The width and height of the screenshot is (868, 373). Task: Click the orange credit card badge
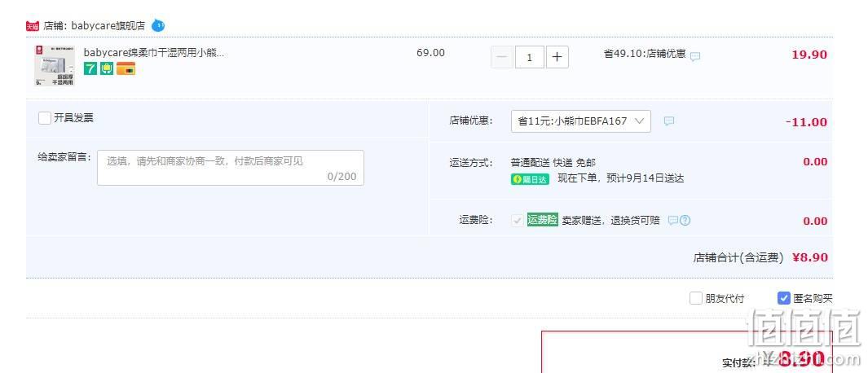(126, 68)
